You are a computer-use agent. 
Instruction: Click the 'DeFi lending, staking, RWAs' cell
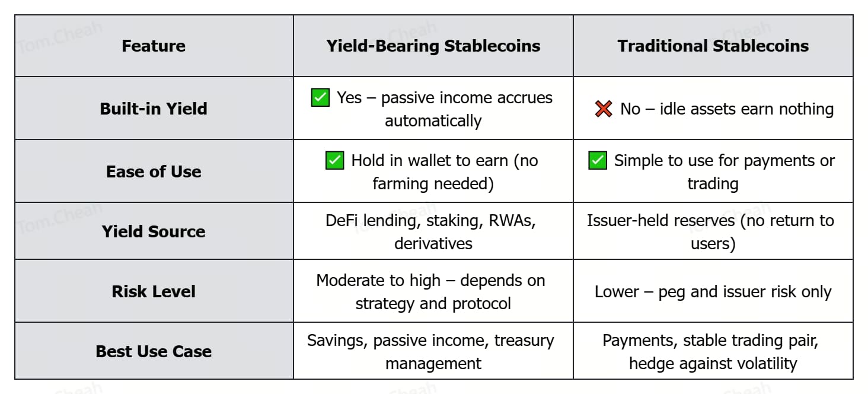pos(433,231)
